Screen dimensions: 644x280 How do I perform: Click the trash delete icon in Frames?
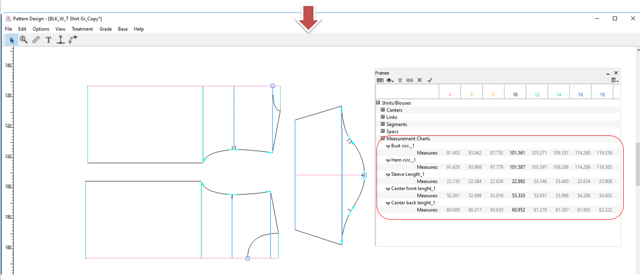(x=400, y=80)
